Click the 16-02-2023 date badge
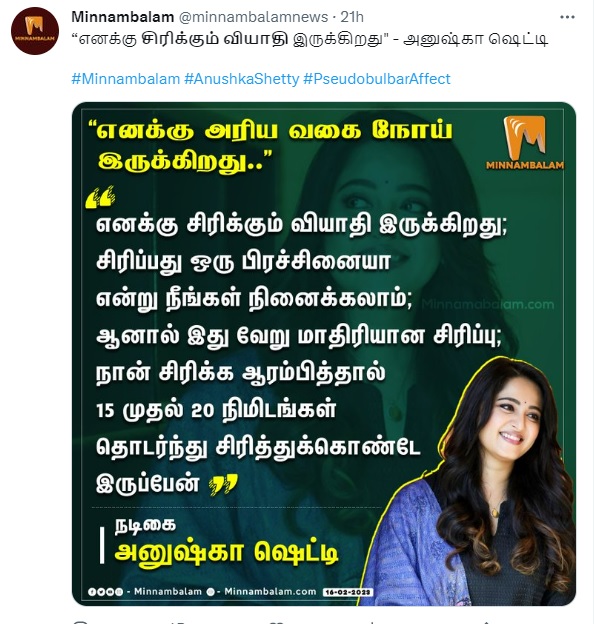Image resolution: width=594 pixels, height=624 pixels. [x=348, y=592]
